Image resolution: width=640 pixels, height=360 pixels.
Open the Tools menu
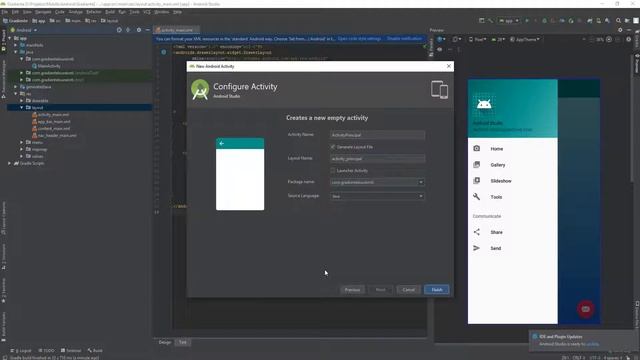pos(134,12)
